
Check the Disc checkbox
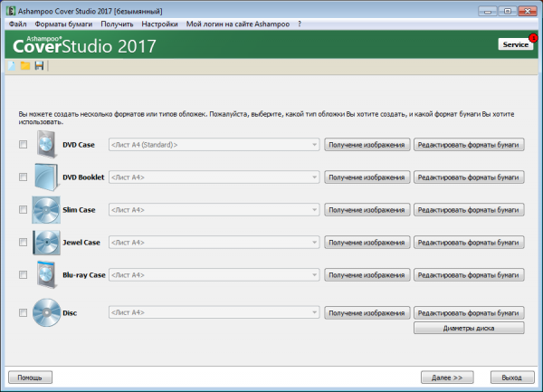(x=23, y=312)
